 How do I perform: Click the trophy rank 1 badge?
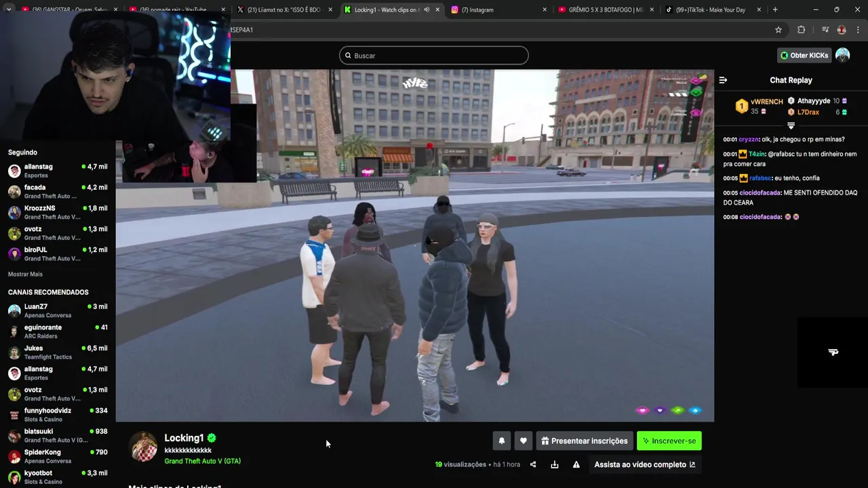742,106
